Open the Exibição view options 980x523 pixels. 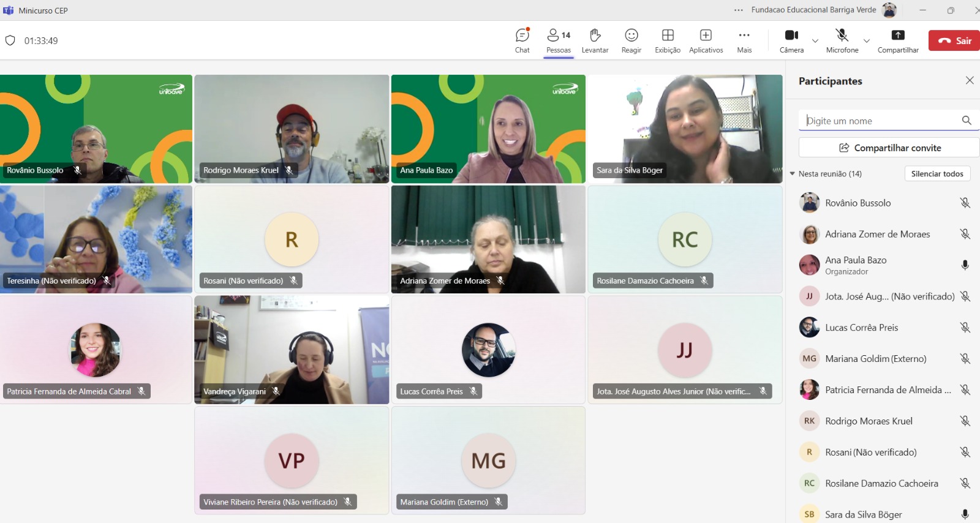point(667,40)
